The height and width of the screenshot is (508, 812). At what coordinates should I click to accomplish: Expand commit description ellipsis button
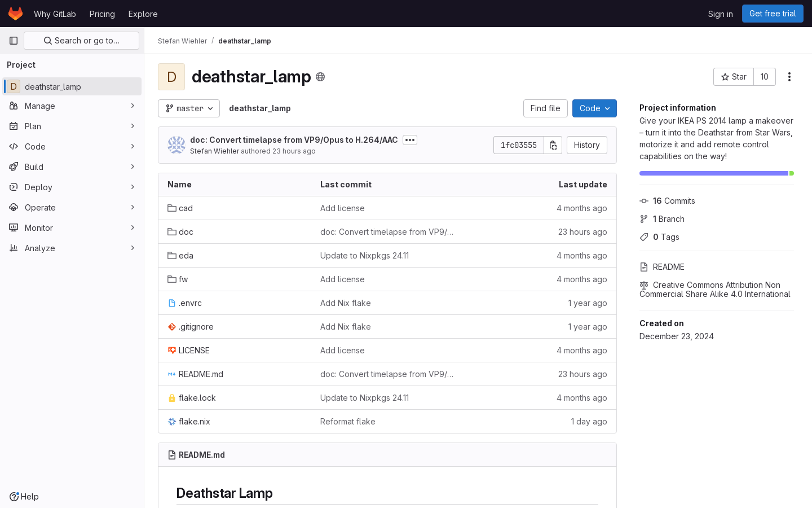[410, 140]
